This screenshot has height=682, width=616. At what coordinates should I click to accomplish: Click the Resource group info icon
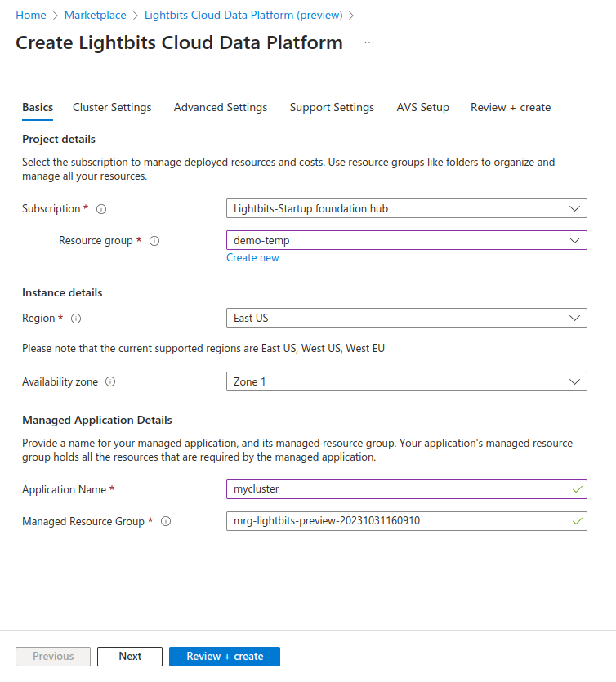click(x=154, y=240)
